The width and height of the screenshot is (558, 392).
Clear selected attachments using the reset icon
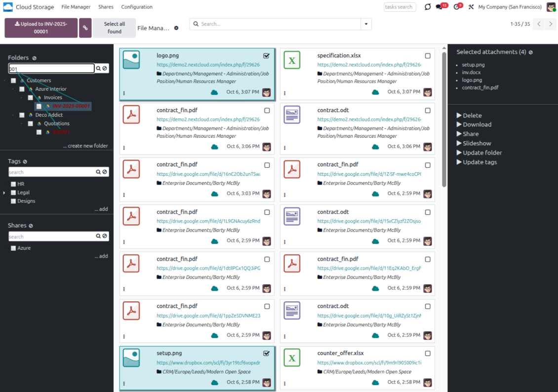click(530, 52)
